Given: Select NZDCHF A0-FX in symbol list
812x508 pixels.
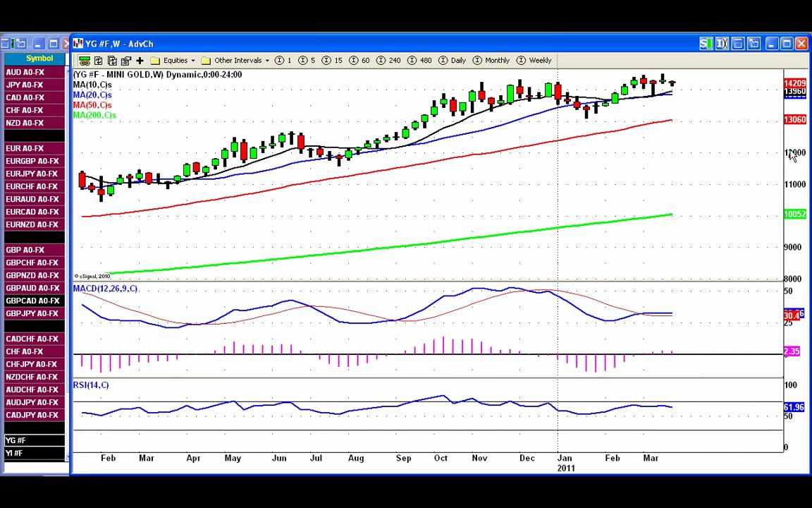Looking at the screenshot, I should [35, 377].
